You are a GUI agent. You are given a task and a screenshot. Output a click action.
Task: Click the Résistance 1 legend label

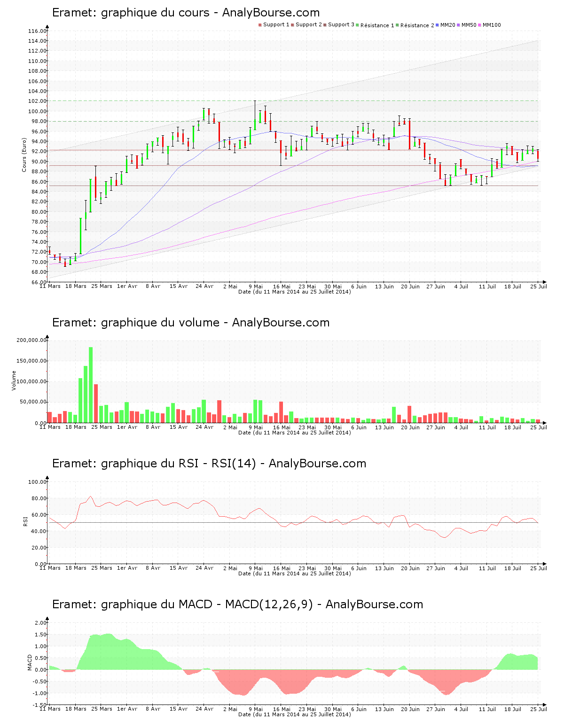coord(377,25)
